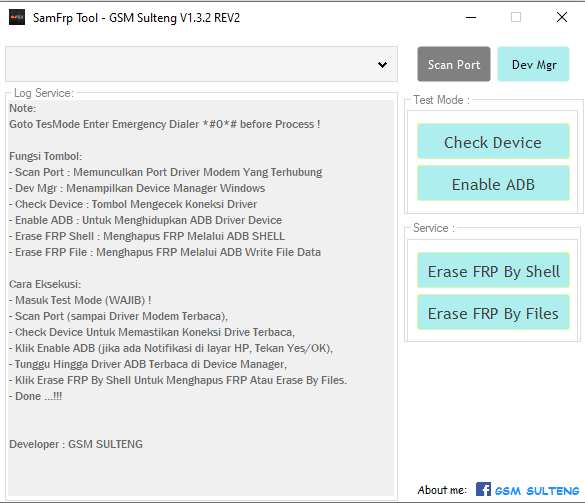Viewport: 585px width, 503px height.
Task: Click 'Scan Port (sampai Driver Modem Terbaca)' line
Action: (x=118, y=316)
